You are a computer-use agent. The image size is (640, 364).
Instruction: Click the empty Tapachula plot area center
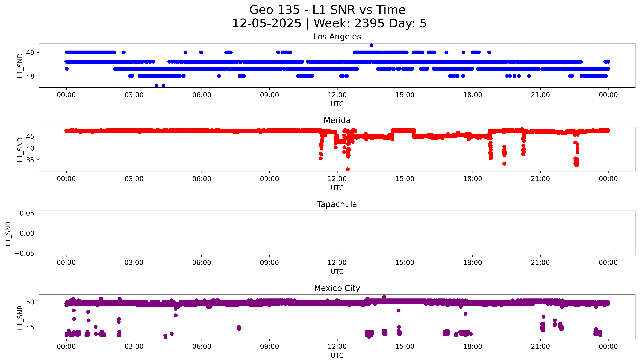coord(337,233)
